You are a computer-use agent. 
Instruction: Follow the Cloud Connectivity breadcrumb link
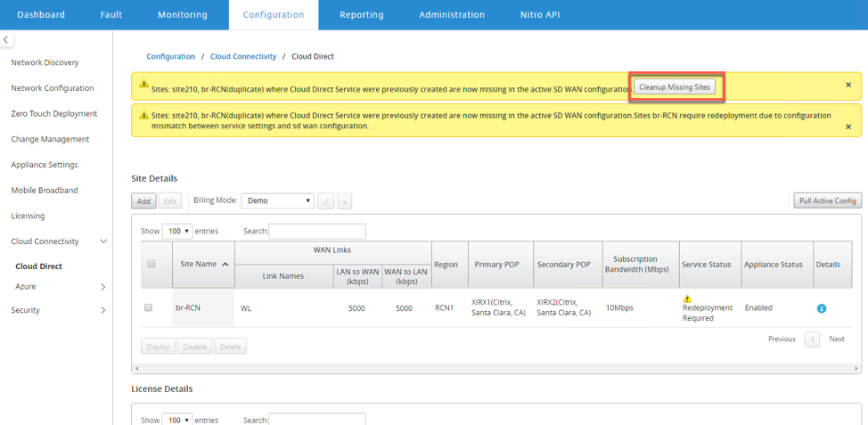243,56
